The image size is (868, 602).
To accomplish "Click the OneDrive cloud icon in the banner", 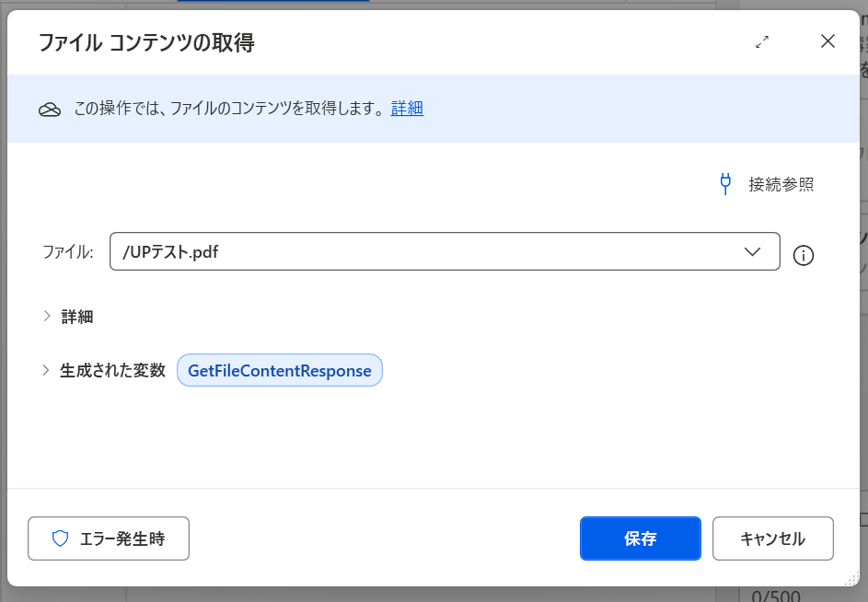I will click(x=50, y=110).
